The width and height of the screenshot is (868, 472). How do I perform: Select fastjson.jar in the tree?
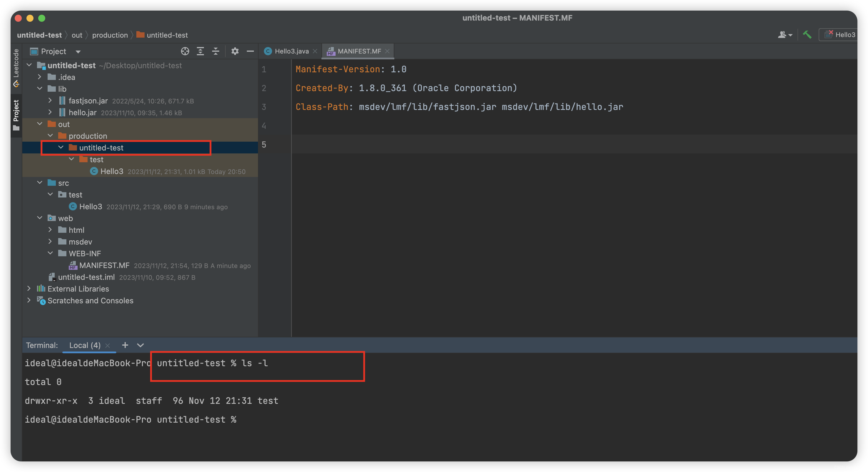click(140, 101)
